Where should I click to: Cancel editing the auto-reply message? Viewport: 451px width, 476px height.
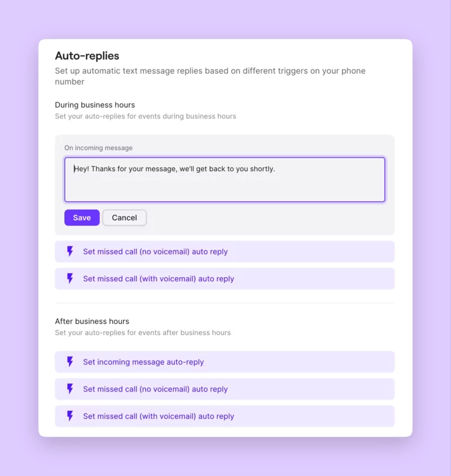124,218
